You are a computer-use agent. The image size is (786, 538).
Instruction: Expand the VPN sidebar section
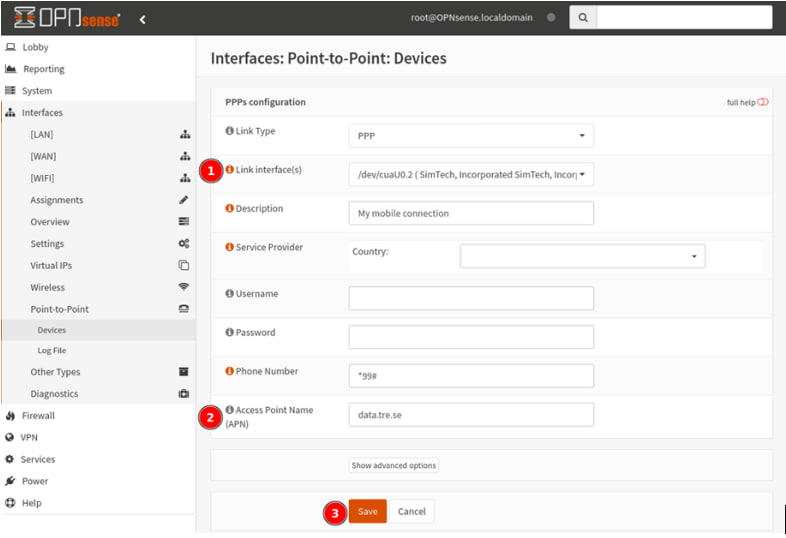pyautogui.click(x=29, y=437)
